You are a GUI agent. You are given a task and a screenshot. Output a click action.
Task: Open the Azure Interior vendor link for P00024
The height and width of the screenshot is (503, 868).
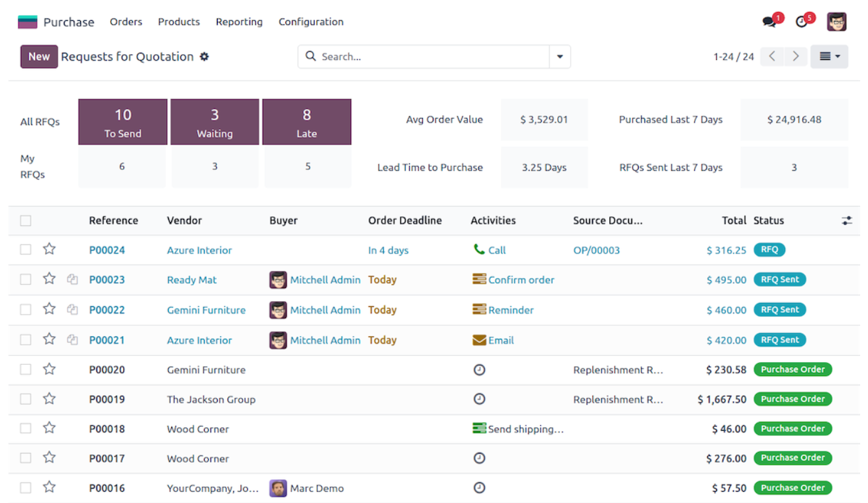pos(199,250)
